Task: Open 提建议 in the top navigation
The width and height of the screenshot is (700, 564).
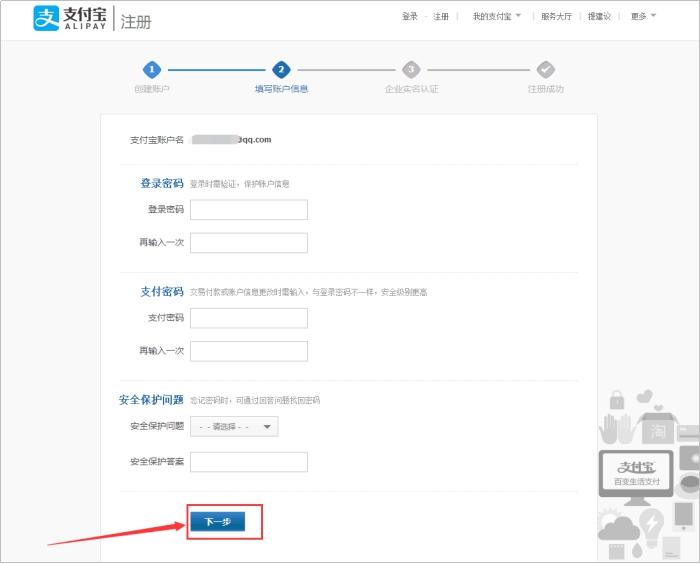Action: pos(600,17)
